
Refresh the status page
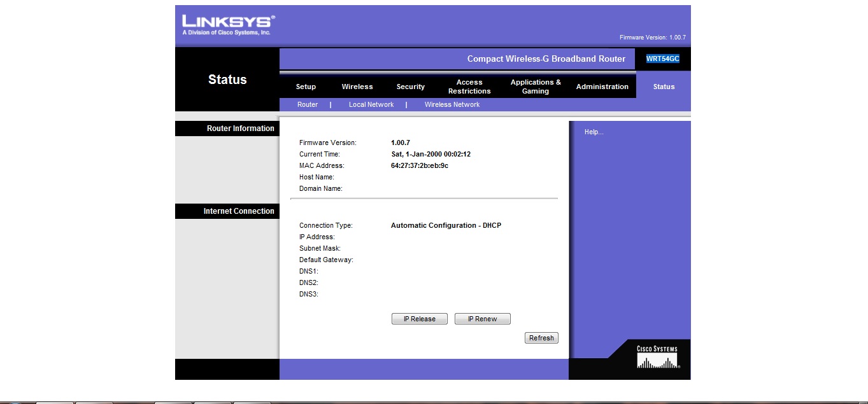click(x=541, y=338)
